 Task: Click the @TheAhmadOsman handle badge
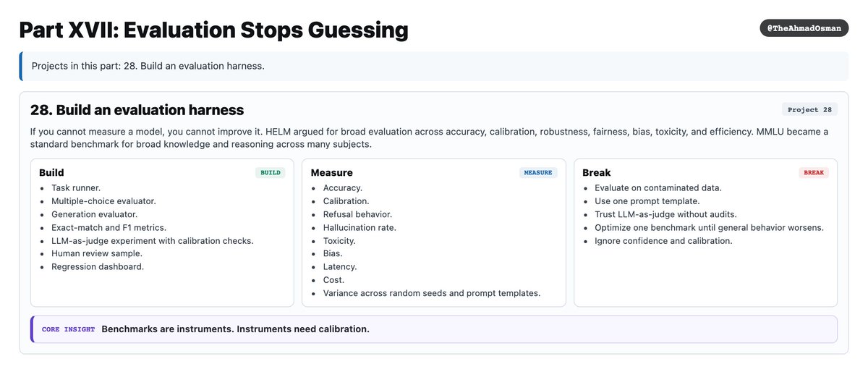pos(804,28)
